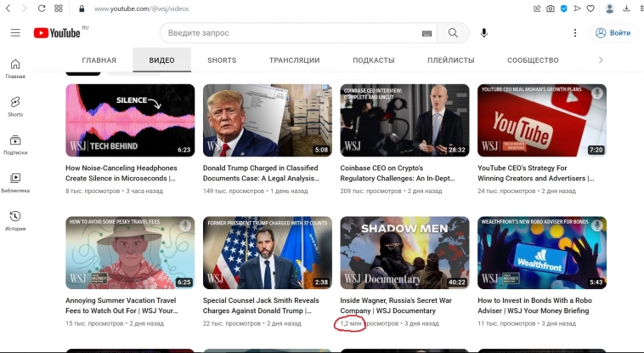This screenshot has width=644, height=353.
Task: Open the ТРАНСЛЯЦИИ channel tab
Action: click(294, 60)
